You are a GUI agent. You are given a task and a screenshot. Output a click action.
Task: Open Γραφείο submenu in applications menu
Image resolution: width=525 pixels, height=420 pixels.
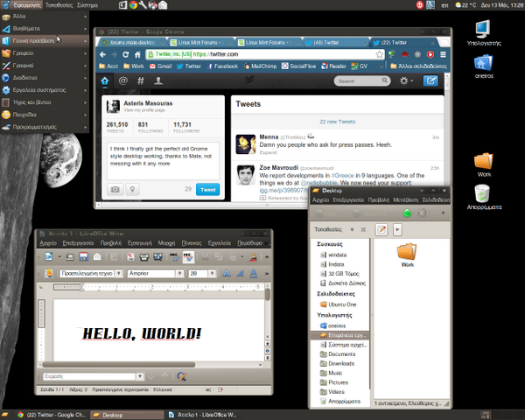[x=45, y=52]
